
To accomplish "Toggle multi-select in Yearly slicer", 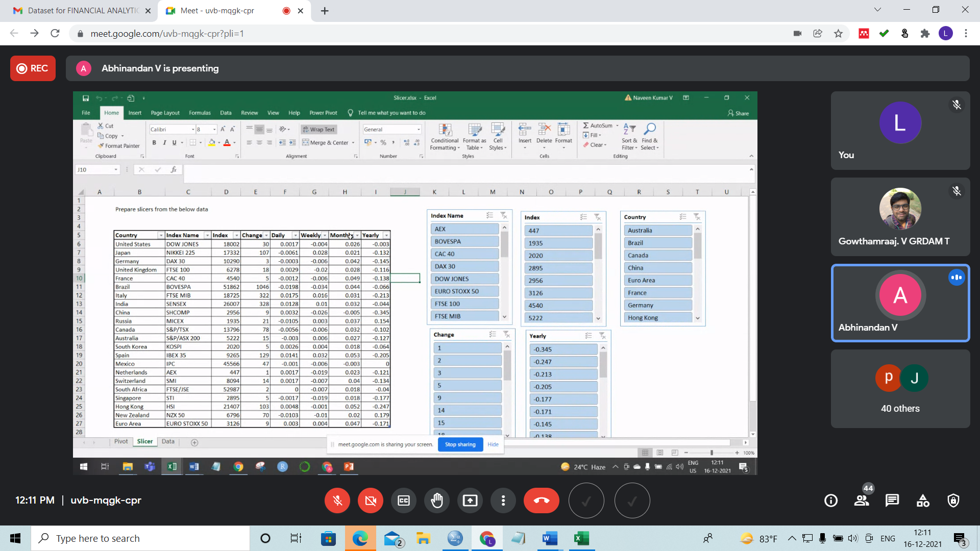I will coord(589,336).
